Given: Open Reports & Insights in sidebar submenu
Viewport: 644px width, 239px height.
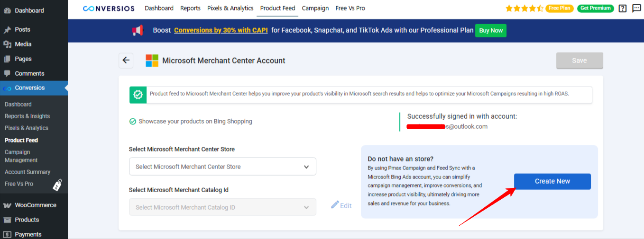Looking at the screenshot, I should pyautogui.click(x=27, y=116).
